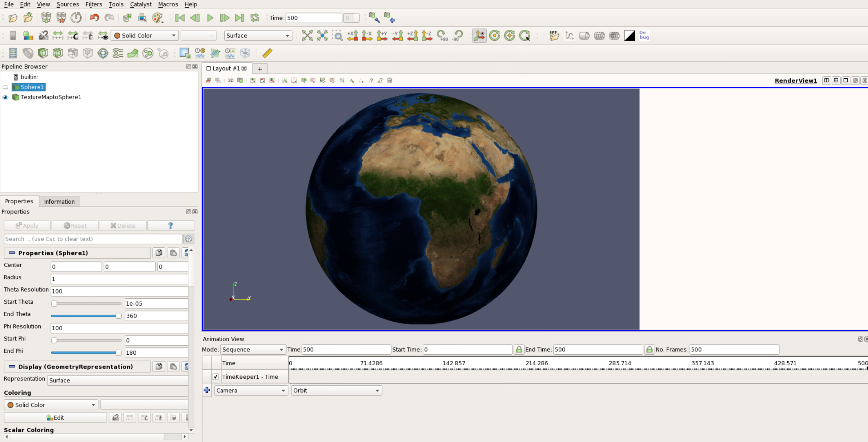868x442 pixels.
Task: Open the Sources menu
Action: pyautogui.click(x=68, y=4)
